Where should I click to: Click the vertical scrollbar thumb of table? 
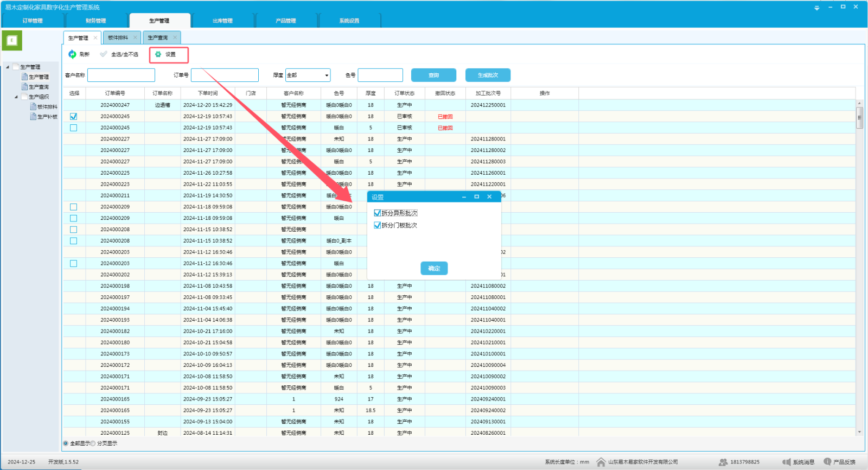859,118
